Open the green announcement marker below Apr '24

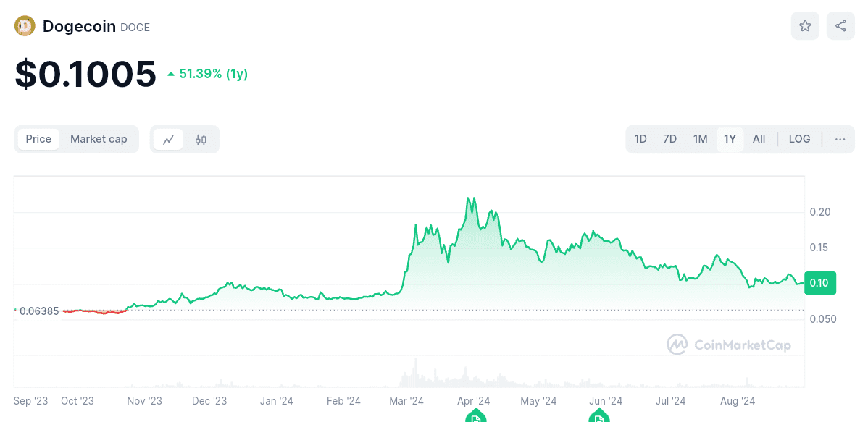[476, 415]
